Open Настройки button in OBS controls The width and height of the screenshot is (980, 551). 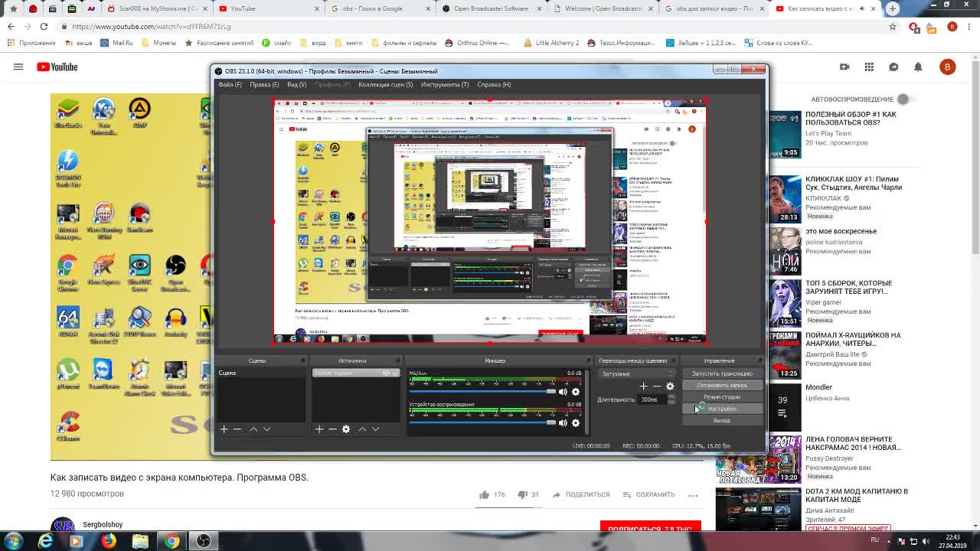(x=722, y=409)
